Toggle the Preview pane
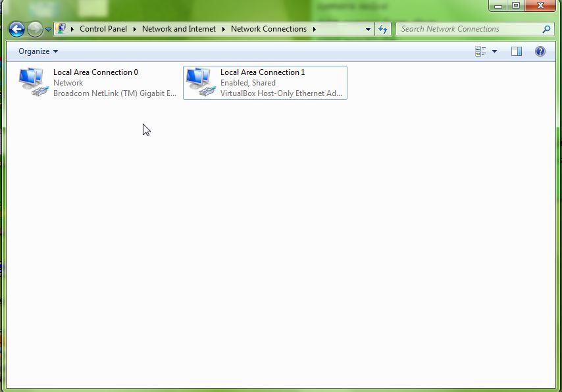Screen dimensions: 562x392 pos(517,51)
